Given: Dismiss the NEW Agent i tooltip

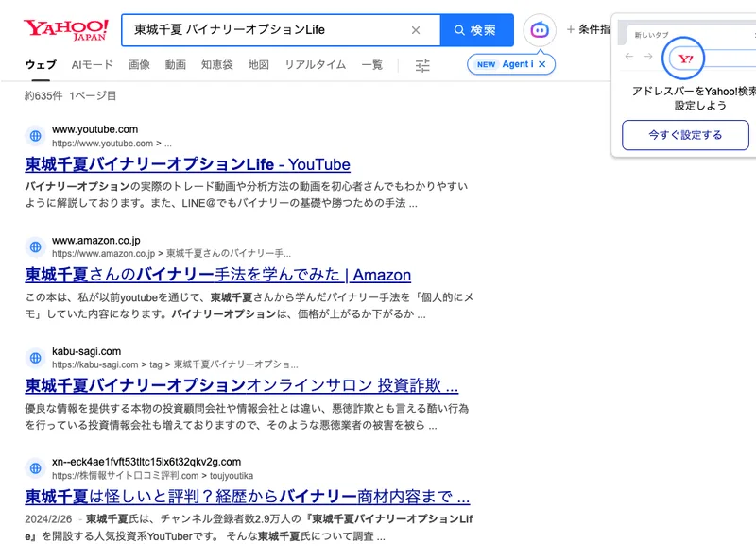Looking at the screenshot, I should point(542,64).
